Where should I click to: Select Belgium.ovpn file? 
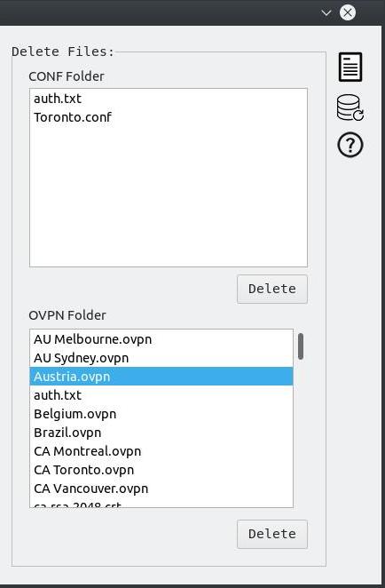(x=161, y=414)
